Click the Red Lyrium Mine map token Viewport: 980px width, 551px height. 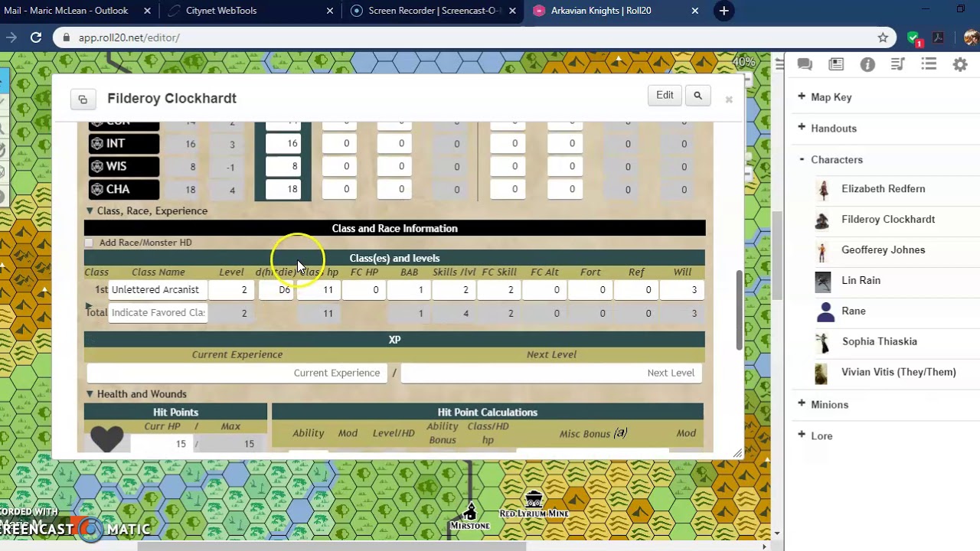(534, 504)
